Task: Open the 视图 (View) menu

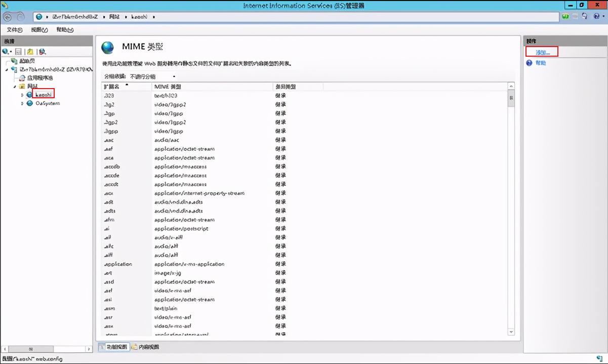Action: tap(39, 30)
